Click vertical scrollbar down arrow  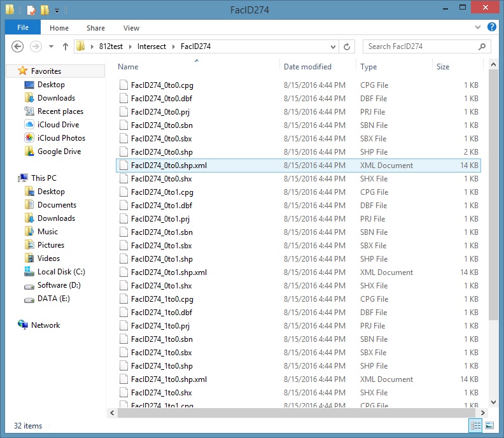[x=493, y=402]
